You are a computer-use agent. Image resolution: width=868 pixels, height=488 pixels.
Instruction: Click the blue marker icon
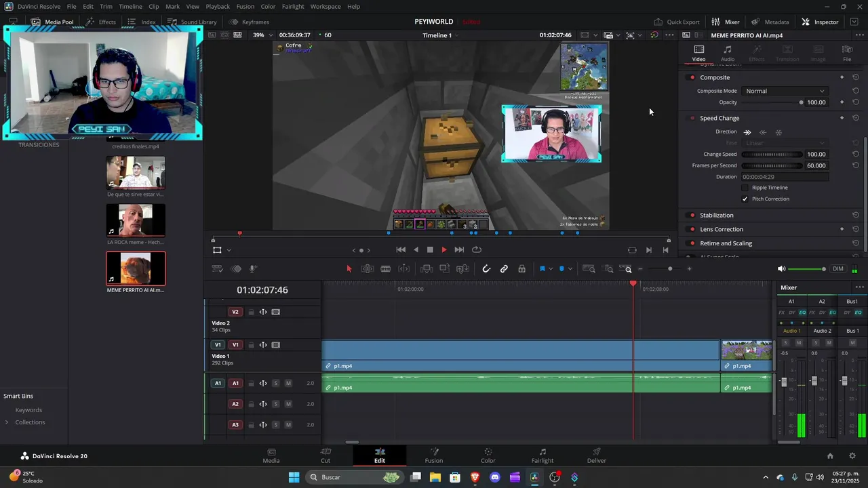coord(561,269)
